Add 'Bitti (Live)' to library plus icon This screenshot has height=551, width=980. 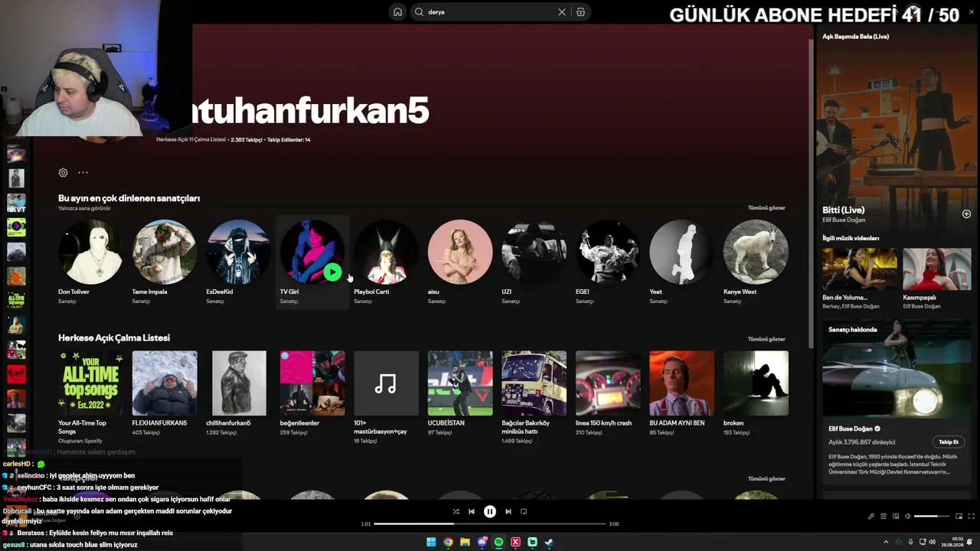click(x=966, y=214)
